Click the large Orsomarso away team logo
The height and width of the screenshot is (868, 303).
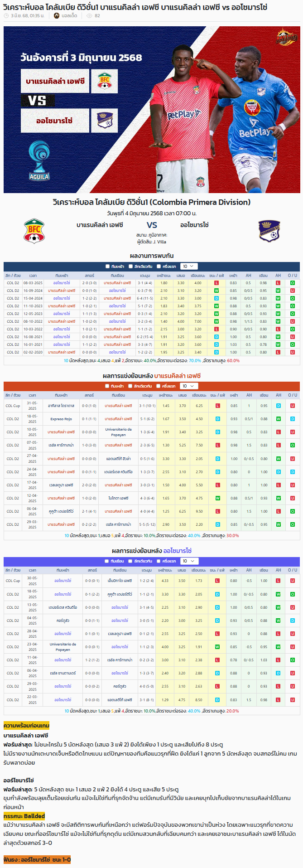coord(269,231)
